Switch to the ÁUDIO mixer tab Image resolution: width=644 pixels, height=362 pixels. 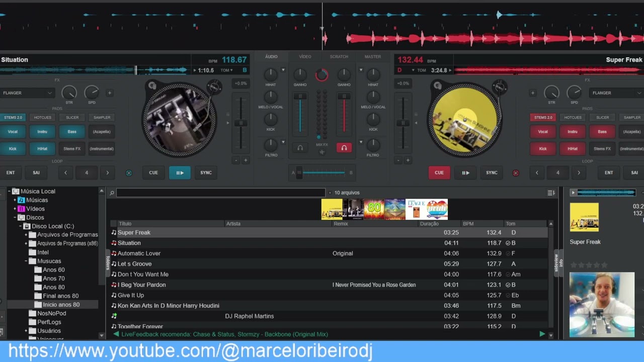pos(271,56)
